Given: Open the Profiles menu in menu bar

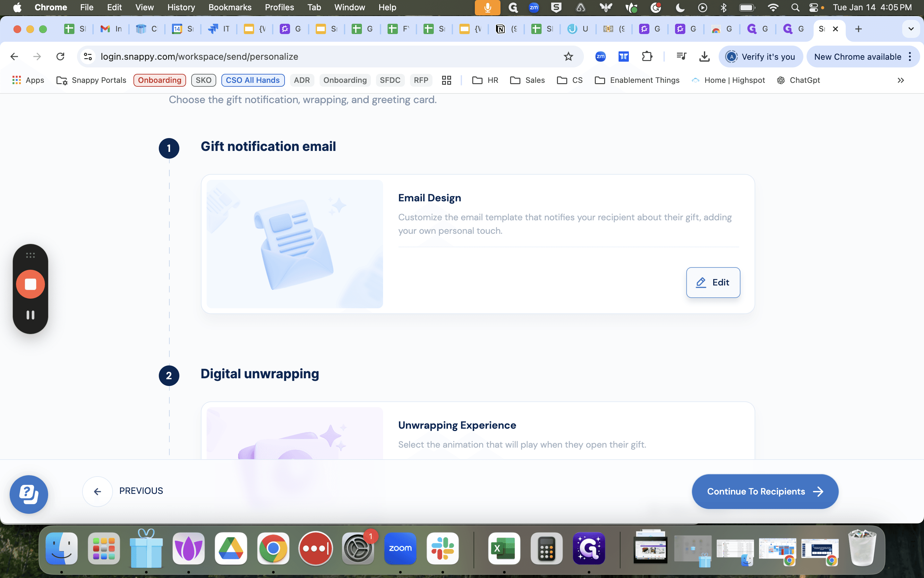Looking at the screenshot, I should tap(279, 7).
